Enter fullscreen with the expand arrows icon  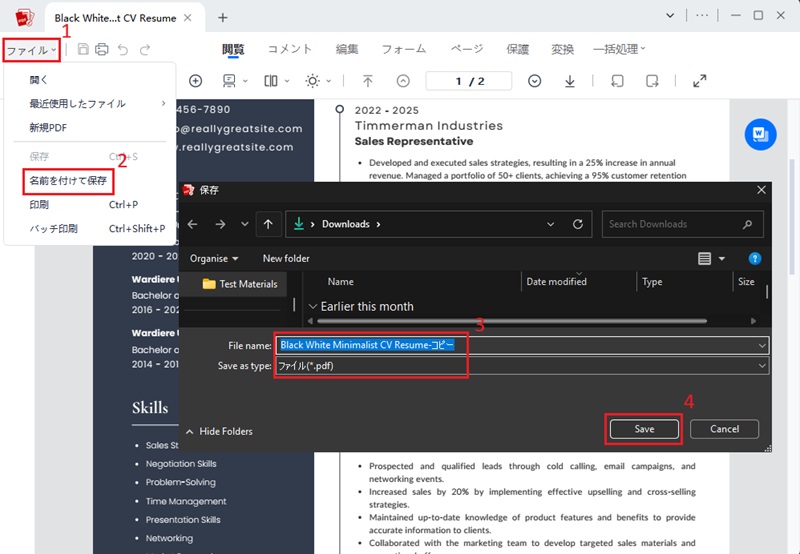pos(699,81)
